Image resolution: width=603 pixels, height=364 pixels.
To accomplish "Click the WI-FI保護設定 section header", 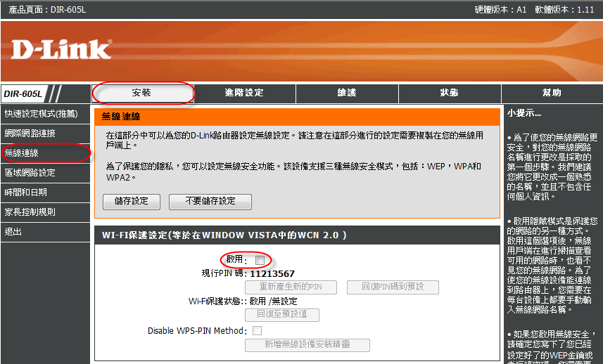I will 297,235.
